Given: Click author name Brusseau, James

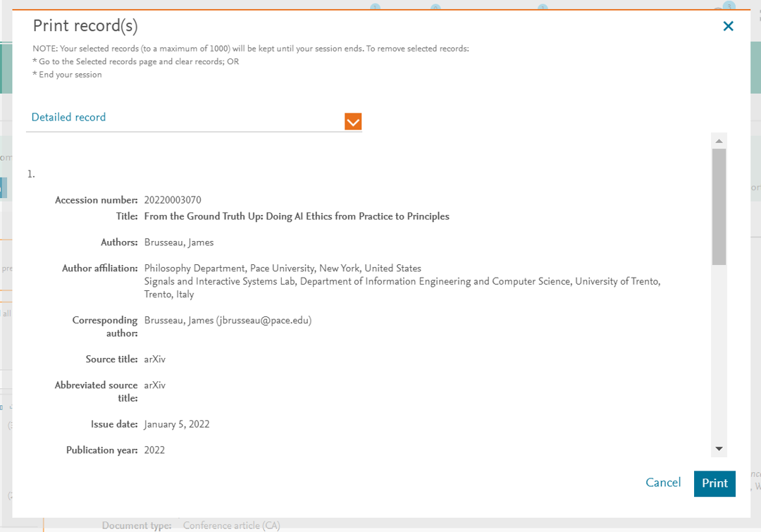Looking at the screenshot, I should 178,242.
